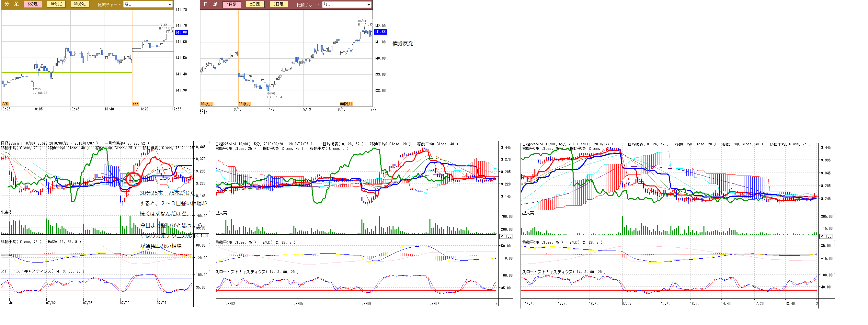Viewport: 868px width, 325px height.
Task: Click the ×100 scale box on 15分 chart
Action: [506, 236]
